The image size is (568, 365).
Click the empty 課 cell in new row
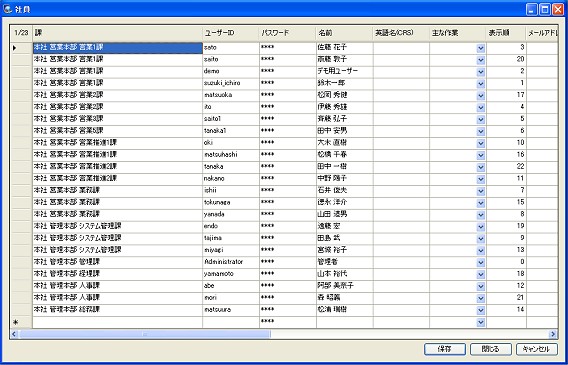(x=117, y=322)
